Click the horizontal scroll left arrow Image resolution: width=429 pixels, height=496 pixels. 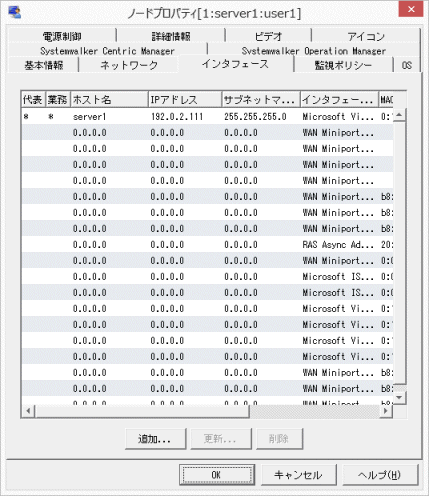coord(28,411)
